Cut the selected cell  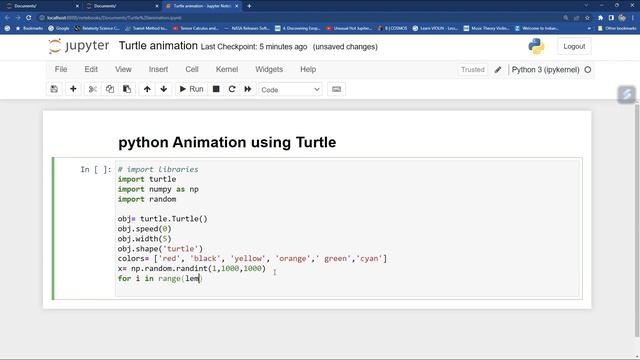(93, 89)
